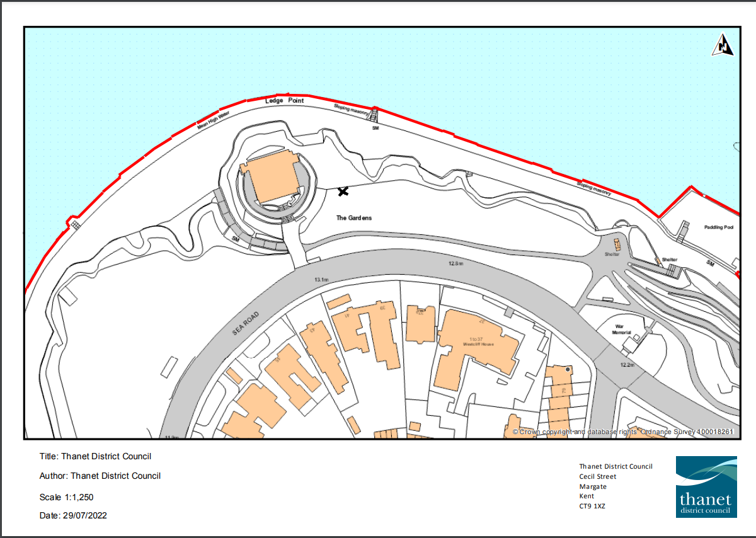
Task: Click the CT9 1XZ postcode in the address
Action: pos(593,506)
